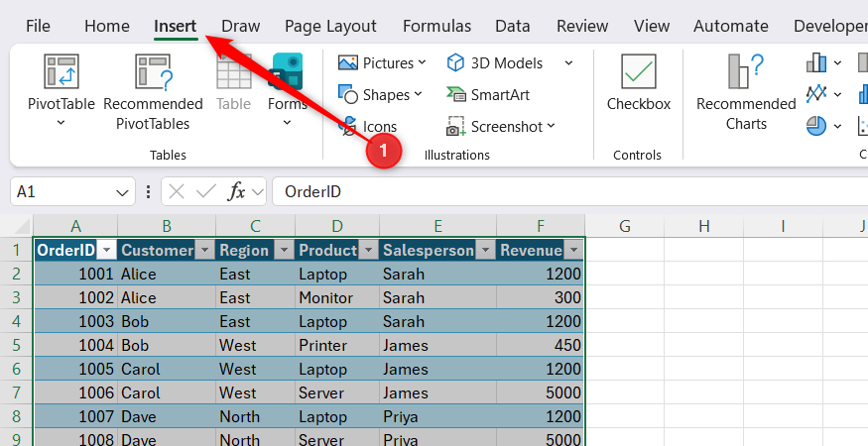Click the North cell in row 8

[255, 416]
